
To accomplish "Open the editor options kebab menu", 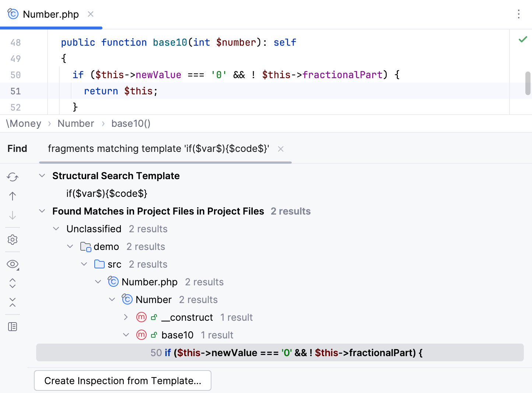I will tap(518, 14).
